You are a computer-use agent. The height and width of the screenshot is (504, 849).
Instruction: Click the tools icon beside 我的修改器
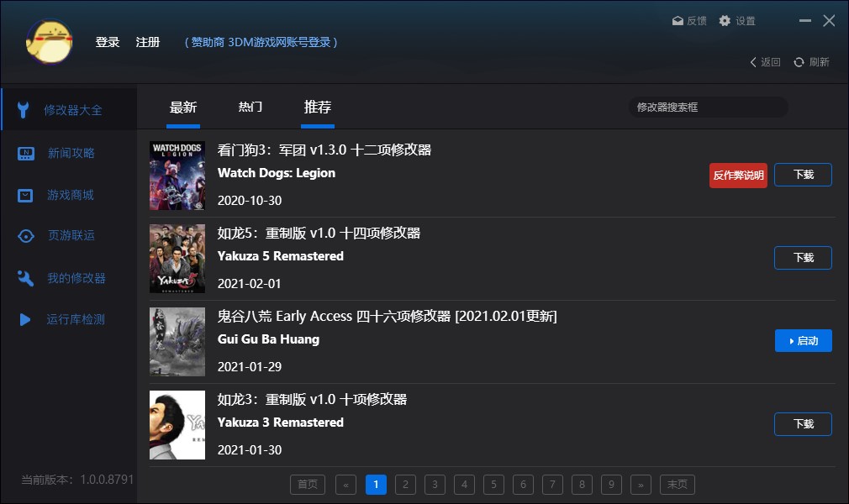coord(25,278)
